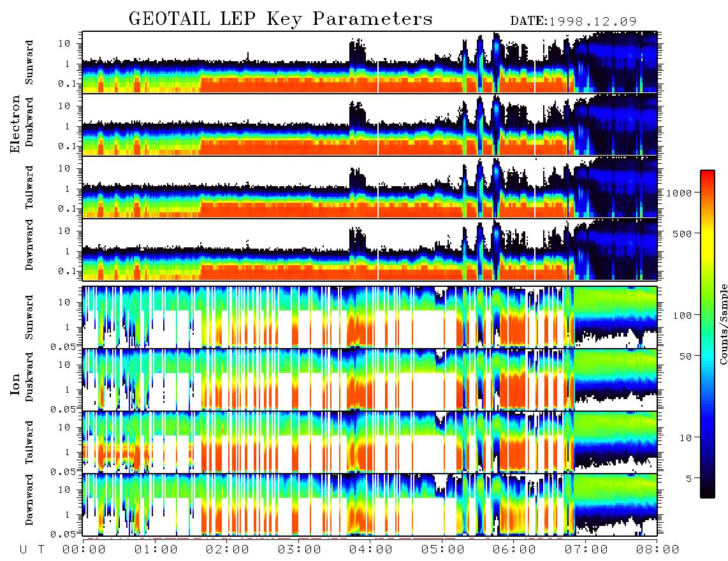This screenshot has width=728, height=561.
Task: Click the 03:00 time tick label
Action: pos(300,550)
